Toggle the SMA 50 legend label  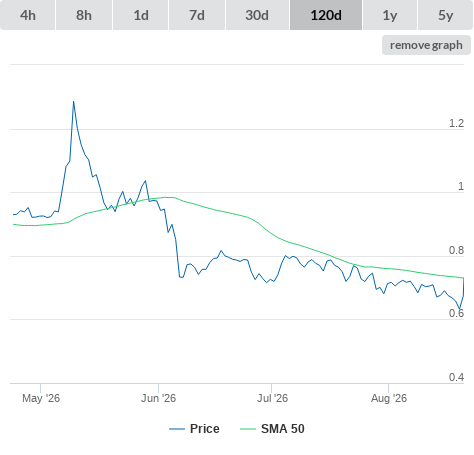coord(283,429)
